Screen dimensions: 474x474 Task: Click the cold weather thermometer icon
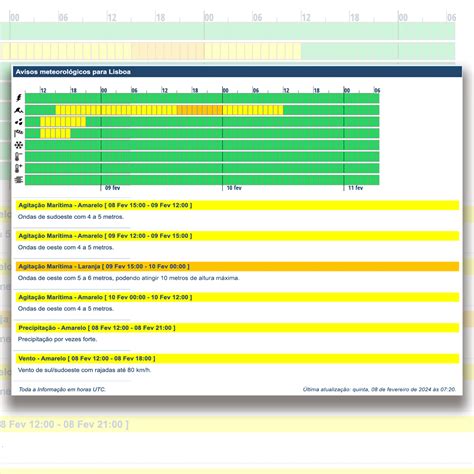pyautogui.click(x=19, y=157)
